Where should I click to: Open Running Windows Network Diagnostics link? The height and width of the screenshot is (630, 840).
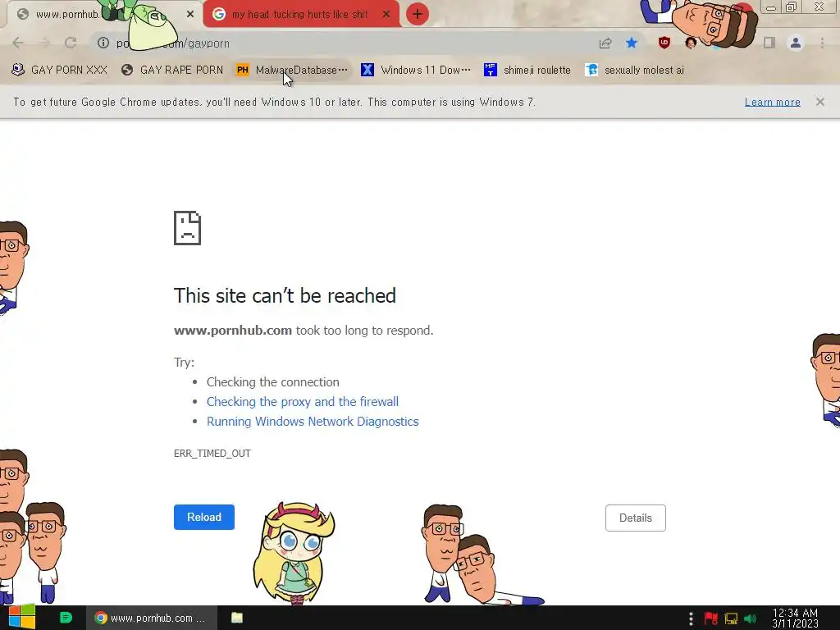click(313, 422)
